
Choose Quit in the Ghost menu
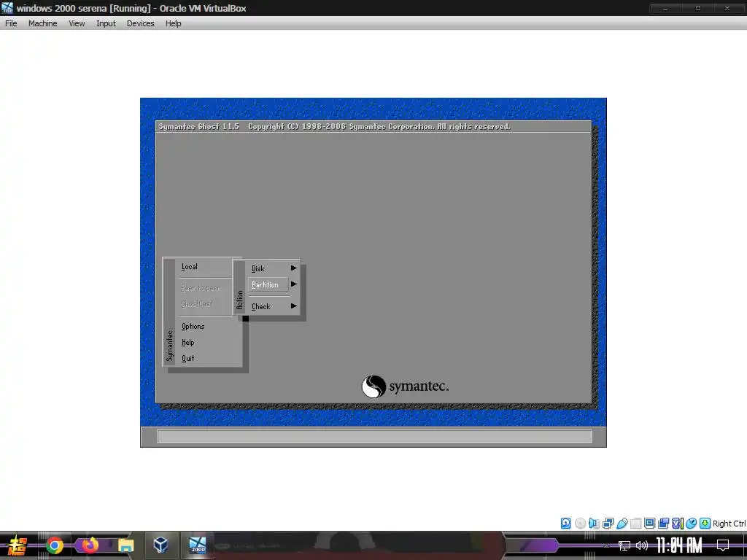coord(187,358)
